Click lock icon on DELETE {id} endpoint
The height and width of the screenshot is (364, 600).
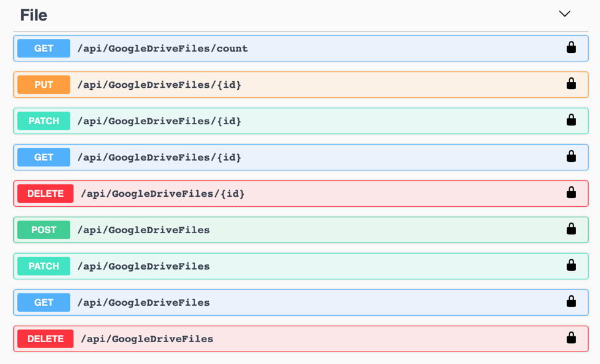pos(572,192)
